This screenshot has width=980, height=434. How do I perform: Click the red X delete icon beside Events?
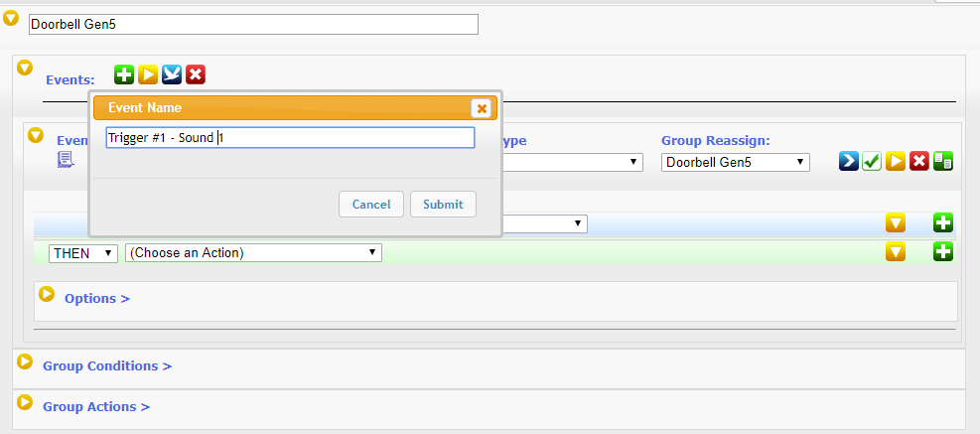coord(196,74)
